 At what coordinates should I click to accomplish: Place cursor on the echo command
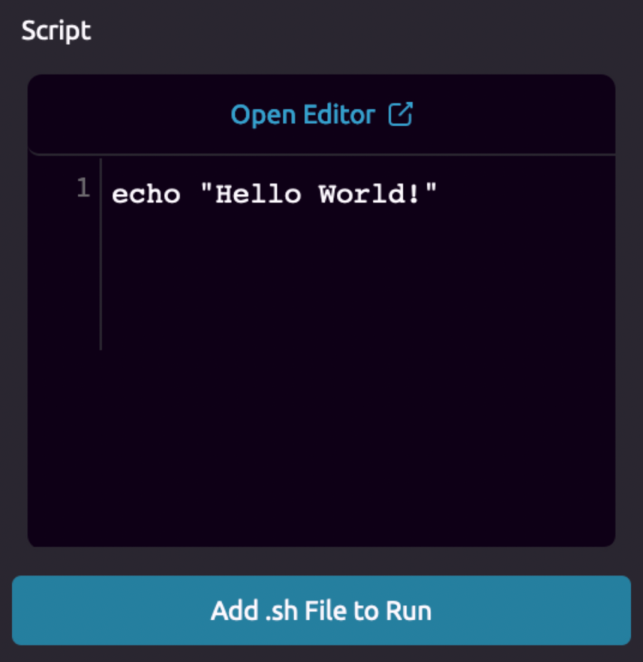pos(146,194)
